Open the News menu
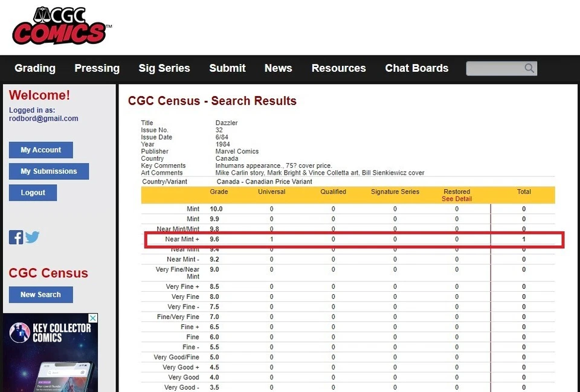The height and width of the screenshot is (392, 580). (278, 68)
